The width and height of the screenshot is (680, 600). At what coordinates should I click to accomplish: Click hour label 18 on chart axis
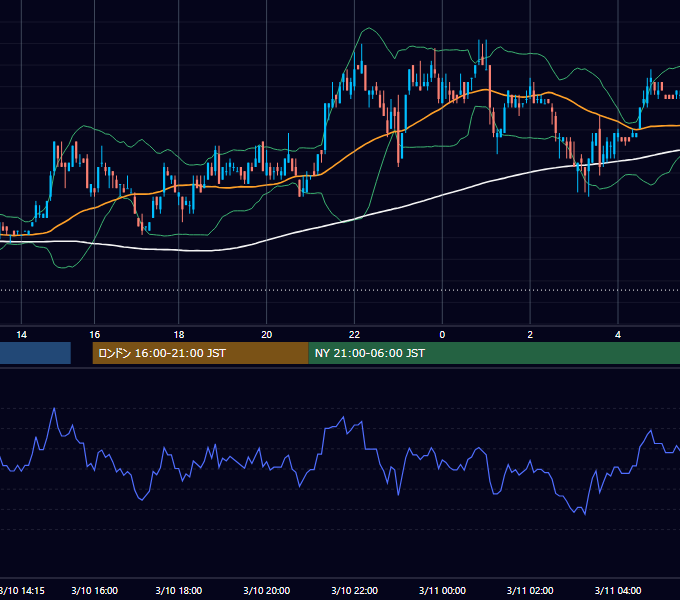[179, 335]
